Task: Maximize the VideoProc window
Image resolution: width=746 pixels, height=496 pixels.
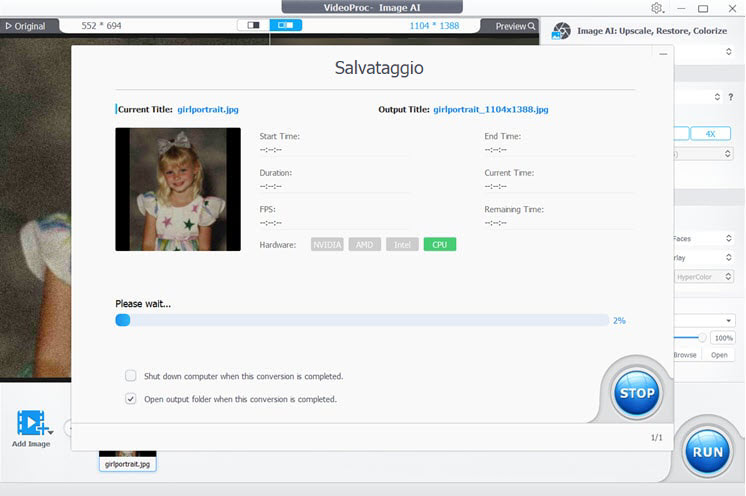Action: point(703,9)
